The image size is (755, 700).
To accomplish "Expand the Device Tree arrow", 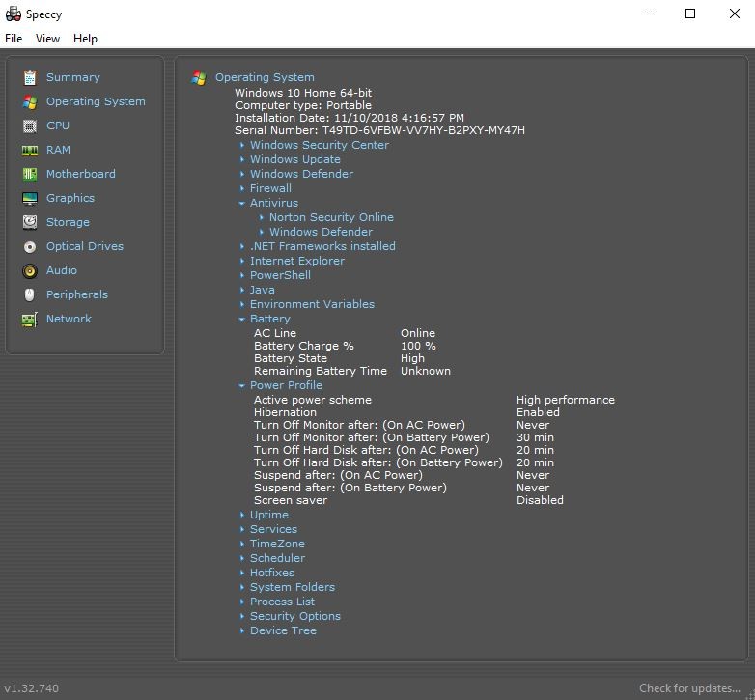I will (x=242, y=630).
